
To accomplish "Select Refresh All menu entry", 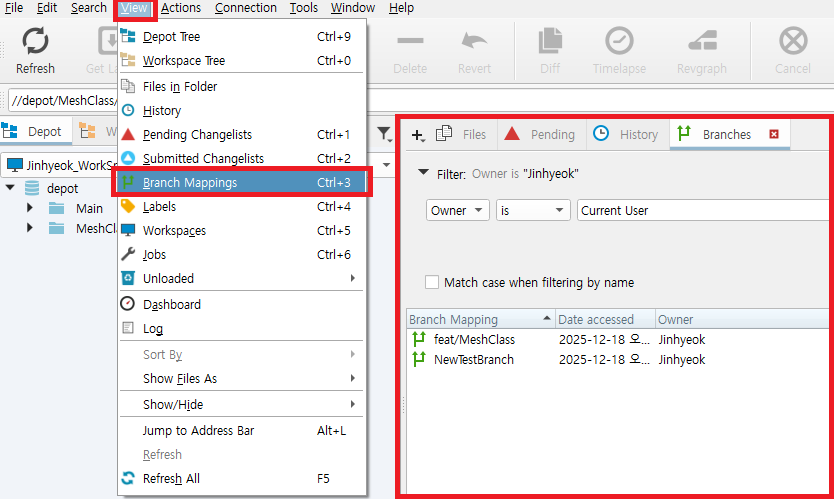I will 242,478.
